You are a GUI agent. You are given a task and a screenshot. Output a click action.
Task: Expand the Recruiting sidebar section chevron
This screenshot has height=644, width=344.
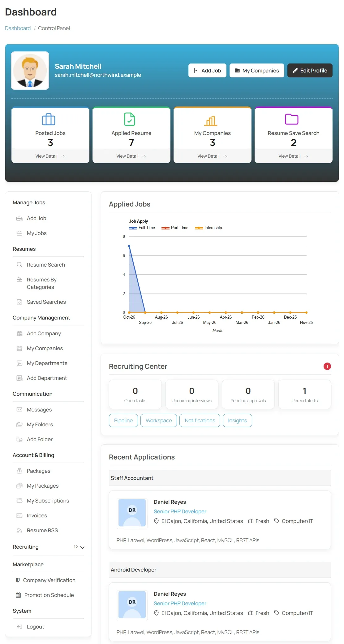tap(82, 547)
